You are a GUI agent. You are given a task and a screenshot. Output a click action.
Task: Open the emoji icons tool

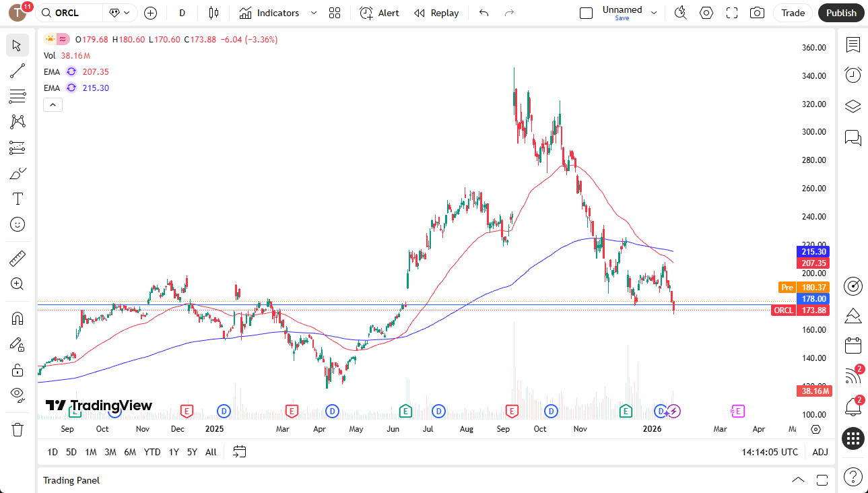coord(18,224)
